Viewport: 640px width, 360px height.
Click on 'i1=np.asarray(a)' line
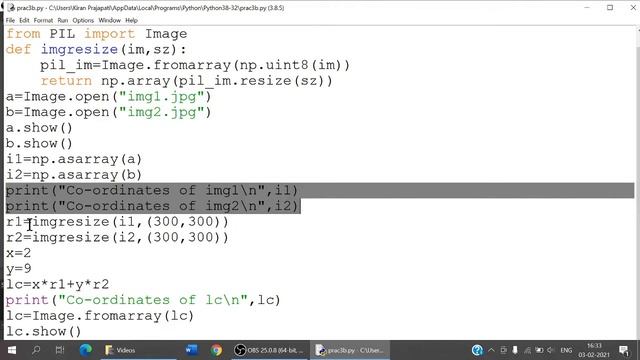point(74,159)
